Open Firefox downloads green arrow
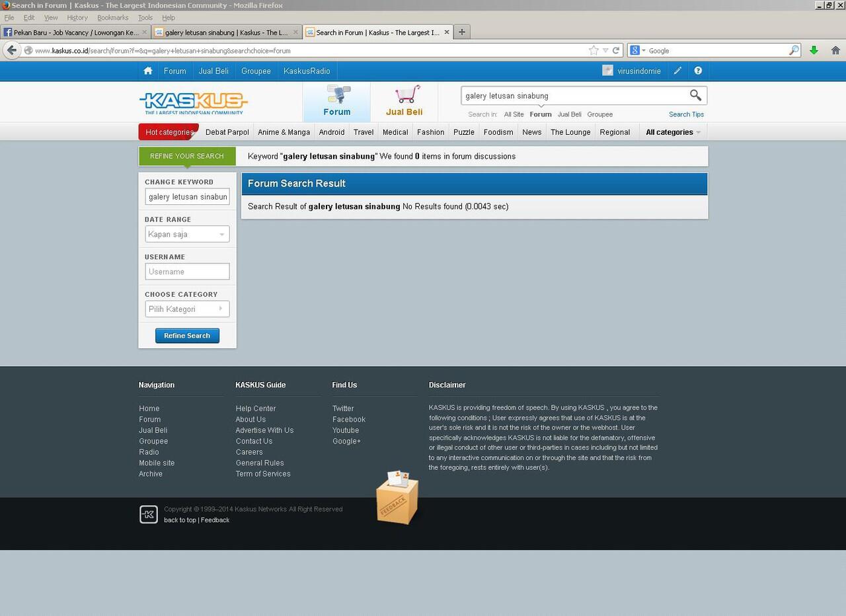 (x=814, y=50)
